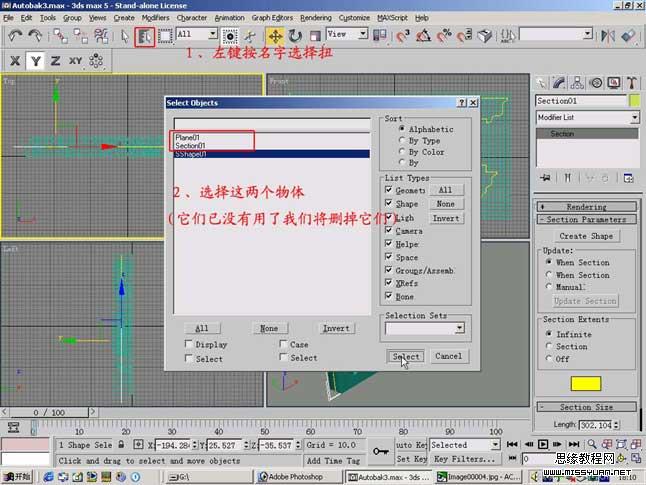Open the named selection sets toolbar dropdown

click(588, 34)
